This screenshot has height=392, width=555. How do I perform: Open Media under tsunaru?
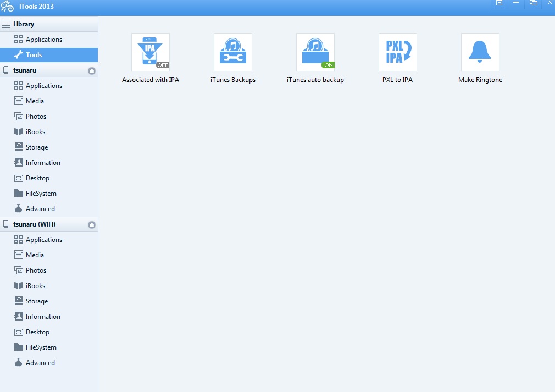pyautogui.click(x=49, y=101)
